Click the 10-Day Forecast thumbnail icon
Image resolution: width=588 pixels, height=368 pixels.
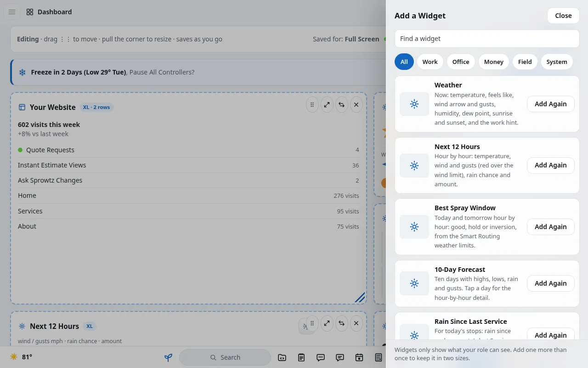point(414,283)
